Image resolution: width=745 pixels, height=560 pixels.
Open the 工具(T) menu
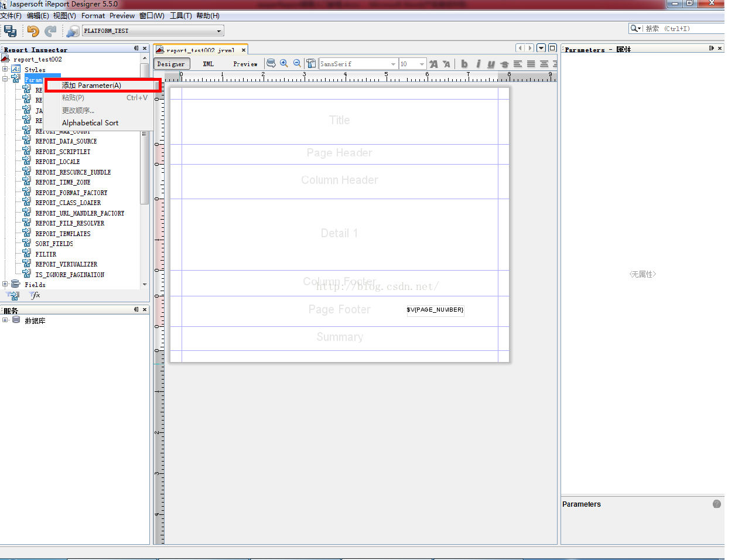pyautogui.click(x=181, y=16)
